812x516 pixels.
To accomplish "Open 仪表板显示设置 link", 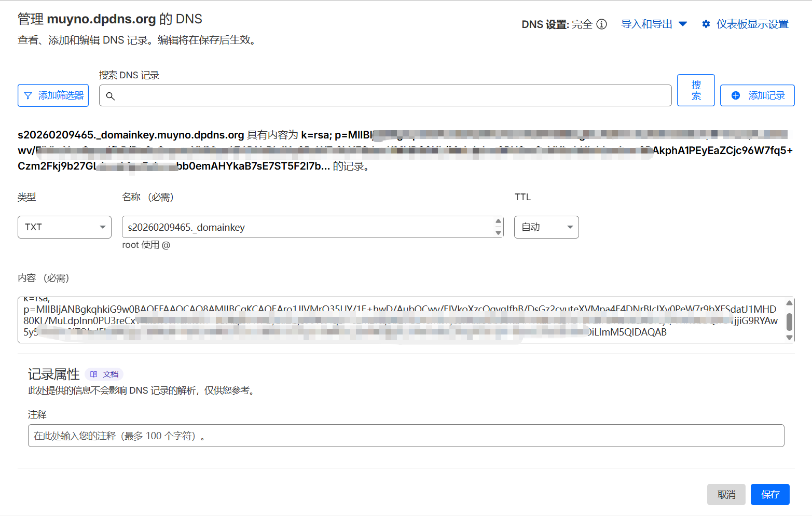I will (752, 24).
